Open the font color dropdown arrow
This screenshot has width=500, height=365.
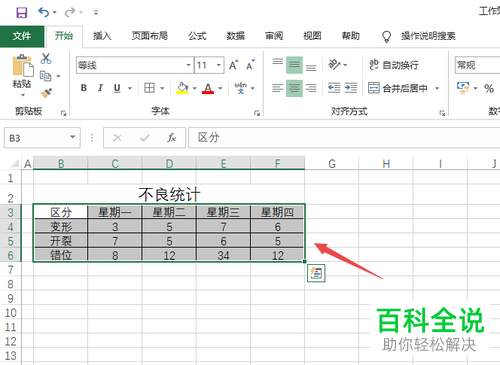pyautogui.click(x=220, y=88)
